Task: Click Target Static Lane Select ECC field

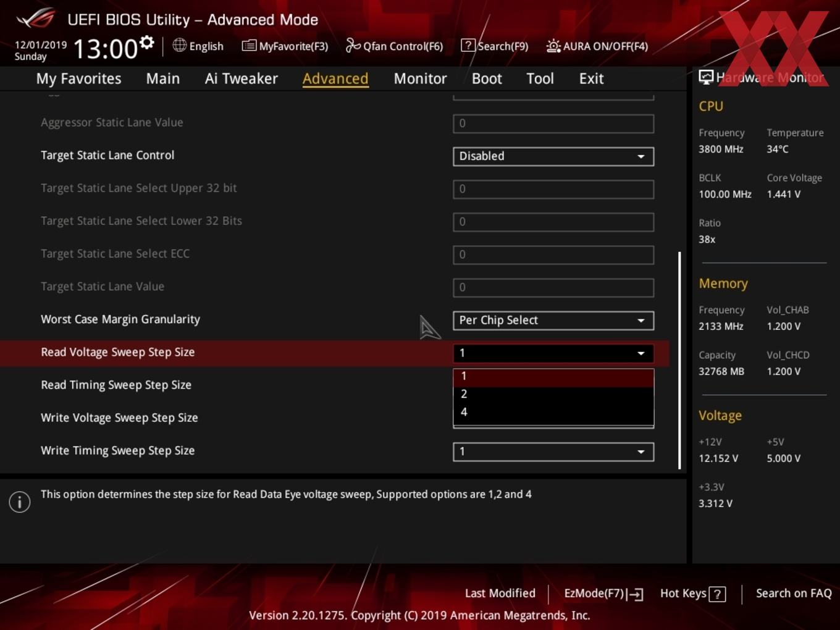Action: coord(553,254)
